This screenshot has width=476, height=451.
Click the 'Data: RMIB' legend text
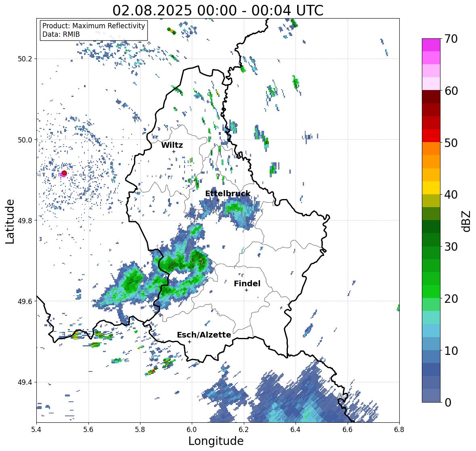pos(61,34)
